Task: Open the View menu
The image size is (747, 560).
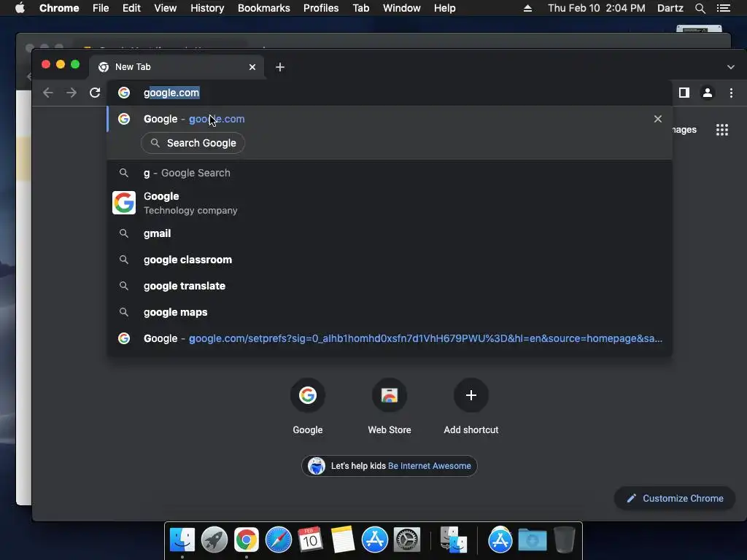Action: pos(166,8)
